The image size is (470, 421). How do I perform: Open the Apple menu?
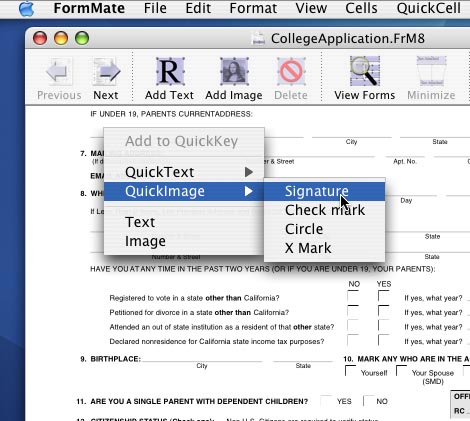coord(26,8)
